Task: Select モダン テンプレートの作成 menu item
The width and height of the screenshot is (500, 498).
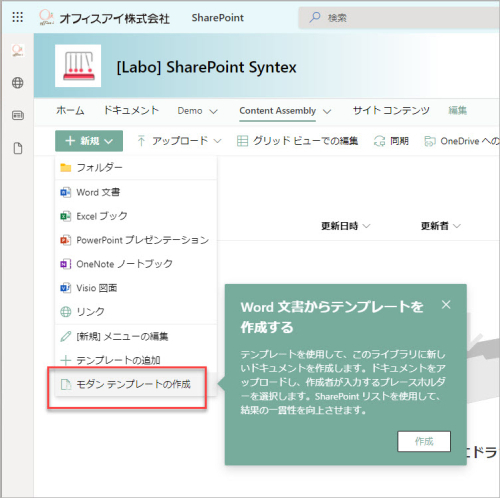Action: pyautogui.click(x=136, y=384)
